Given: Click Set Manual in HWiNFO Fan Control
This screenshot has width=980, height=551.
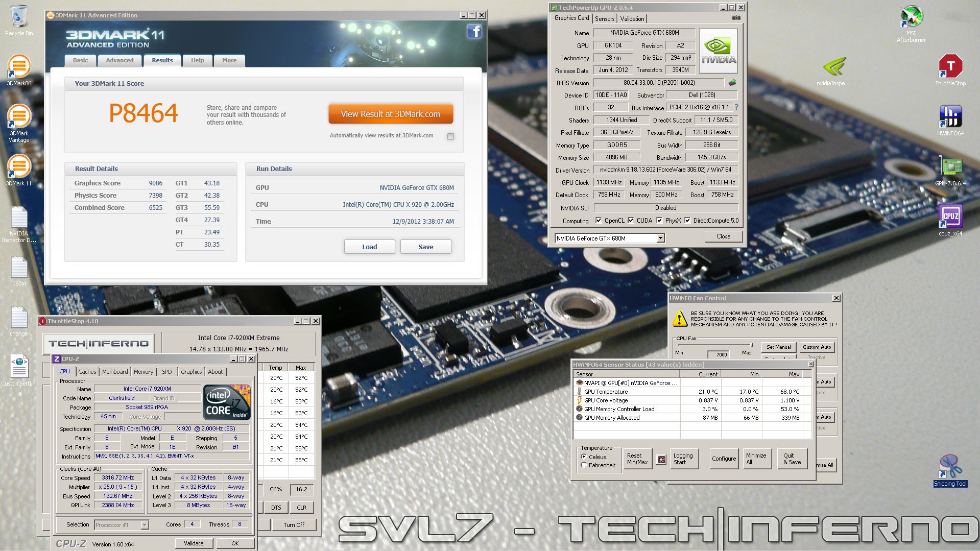Looking at the screenshot, I should point(778,347).
